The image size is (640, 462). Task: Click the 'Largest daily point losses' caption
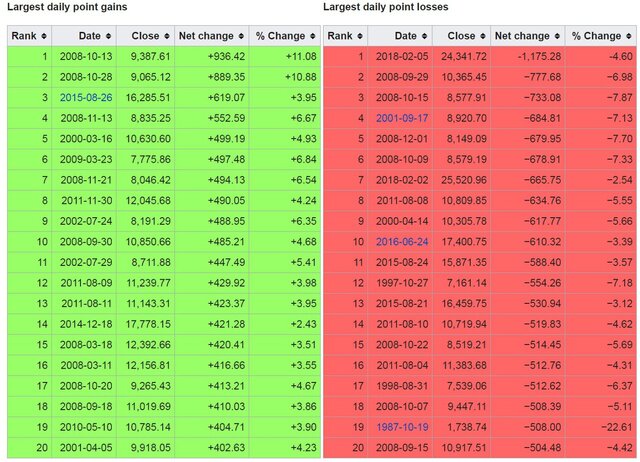click(385, 8)
